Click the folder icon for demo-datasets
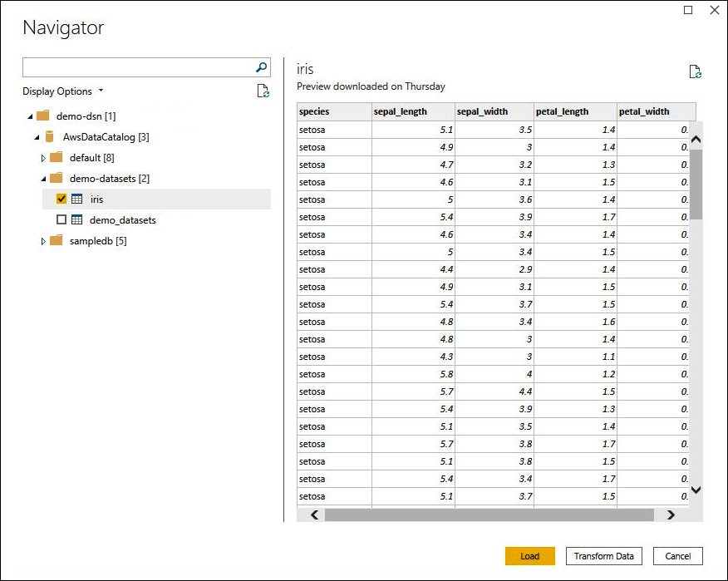This screenshot has width=728, height=581. pos(56,178)
